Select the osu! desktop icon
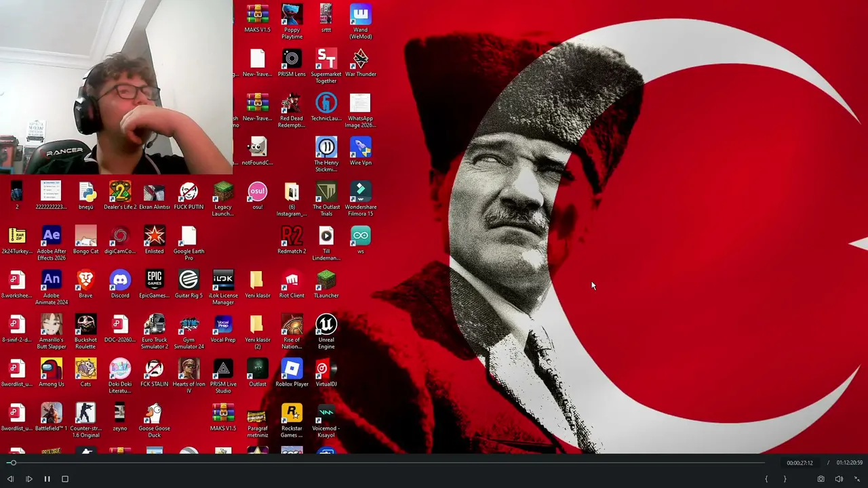The width and height of the screenshot is (868, 488). pyautogui.click(x=258, y=195)
